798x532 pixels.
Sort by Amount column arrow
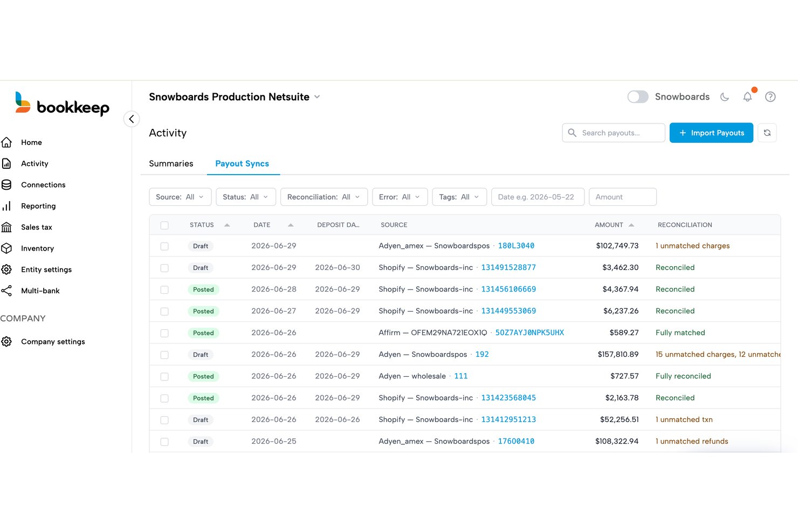coord(631,225)
